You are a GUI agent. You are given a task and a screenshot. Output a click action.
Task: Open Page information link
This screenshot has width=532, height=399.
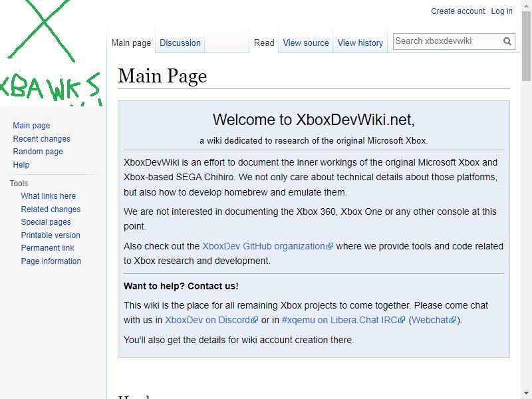tap(51, 261)
